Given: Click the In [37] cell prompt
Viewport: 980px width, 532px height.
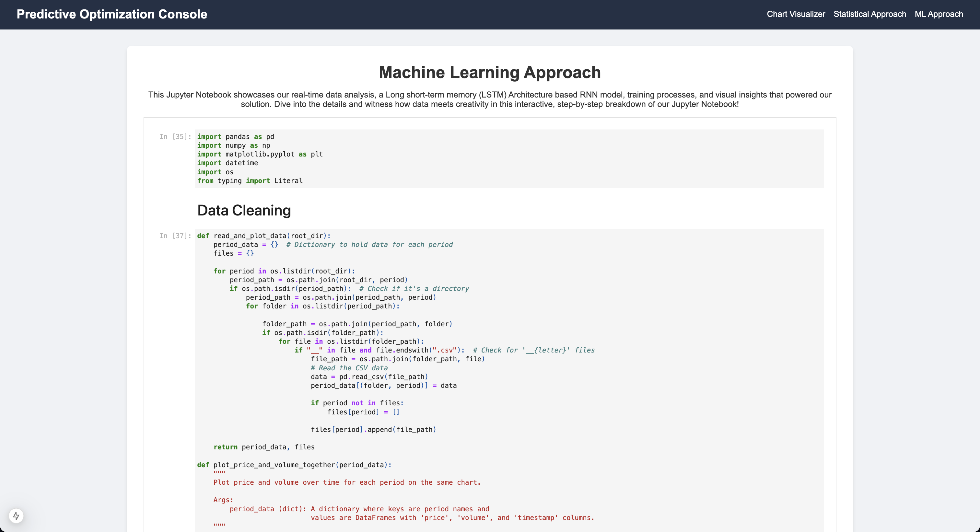Looking at the screenshot, I should click(175, 236).
